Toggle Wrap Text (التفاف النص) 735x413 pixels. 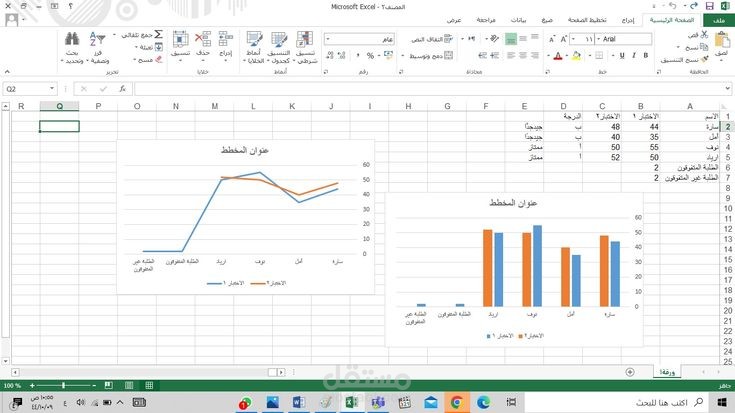432,39
